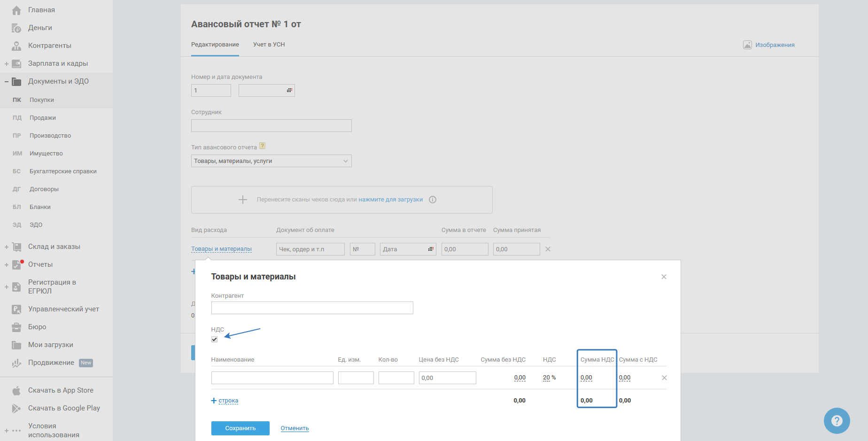Open the Деньги coins icon
Viewport: 868px width, 441px height.
tap(16, 28)
